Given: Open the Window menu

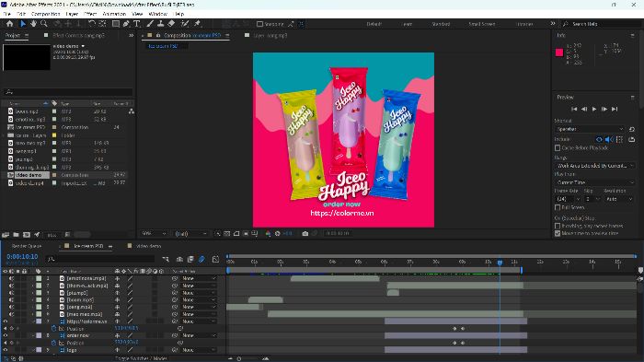Looking at the screenshot, I should 158,14.
